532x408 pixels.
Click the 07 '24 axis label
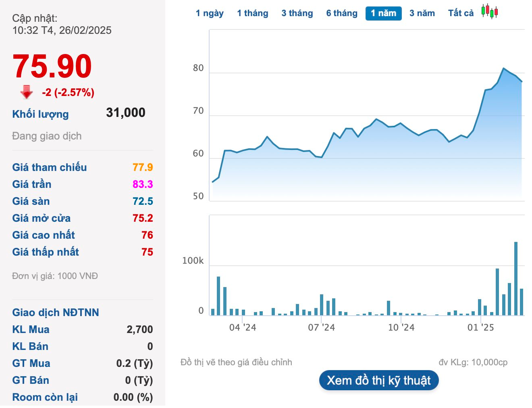click(x=321, y=327)
